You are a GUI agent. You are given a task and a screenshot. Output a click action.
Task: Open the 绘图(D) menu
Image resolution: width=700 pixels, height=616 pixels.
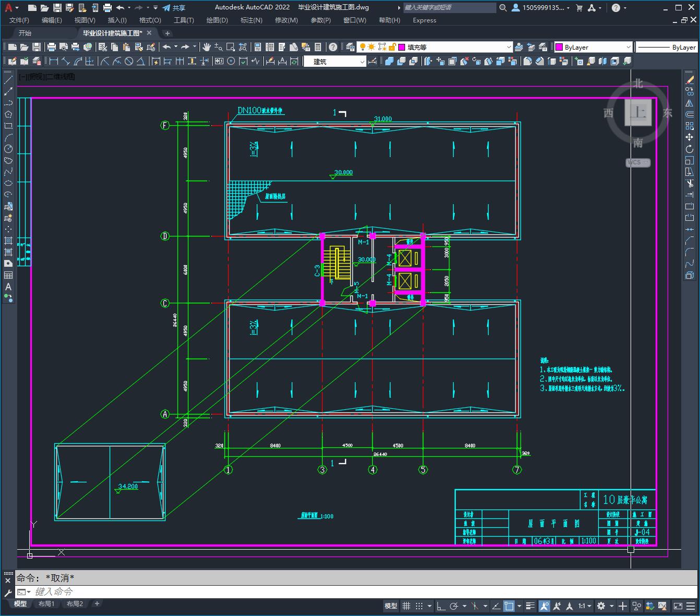point(217,20)
